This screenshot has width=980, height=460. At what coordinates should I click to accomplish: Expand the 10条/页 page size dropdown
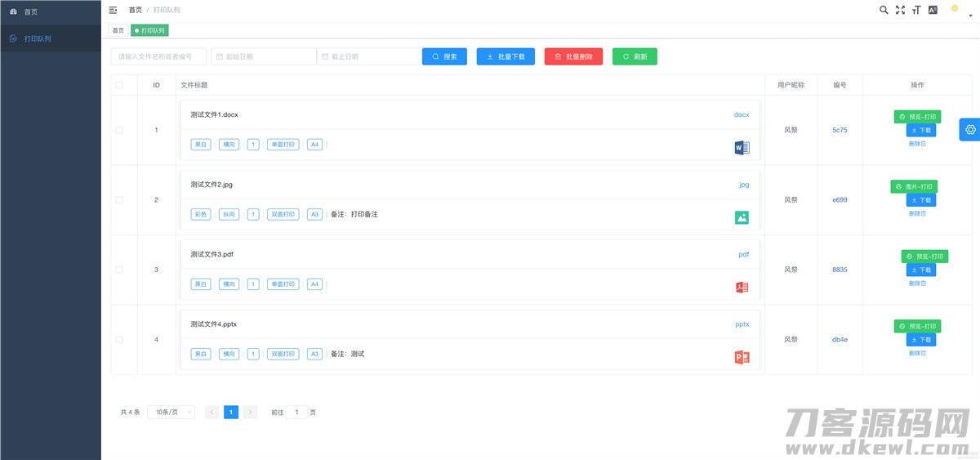pos(171,413)
